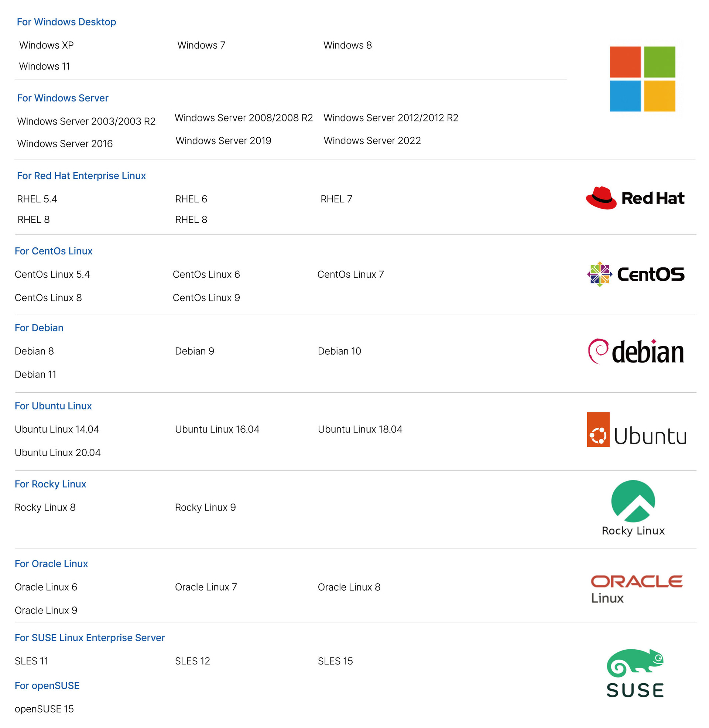Click the Red Hat logo
709x728 pixels.
pos(635,198)
